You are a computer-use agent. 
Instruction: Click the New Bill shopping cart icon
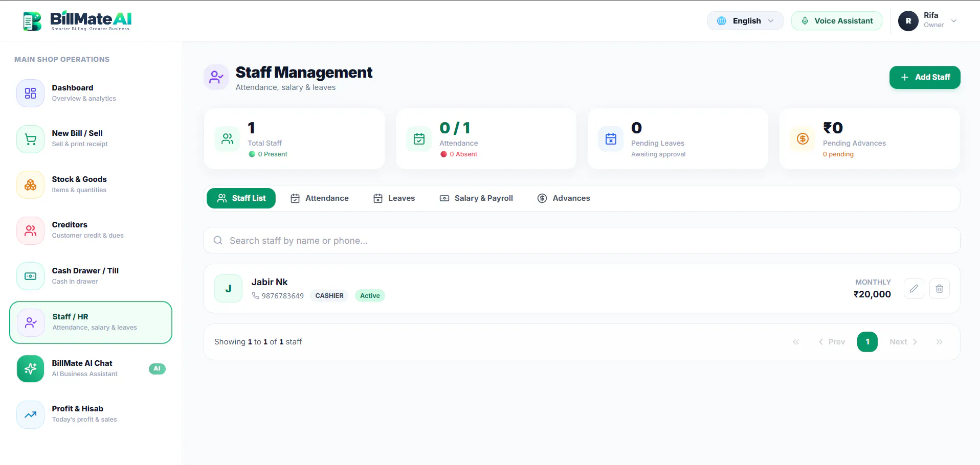tap(31, 139)
